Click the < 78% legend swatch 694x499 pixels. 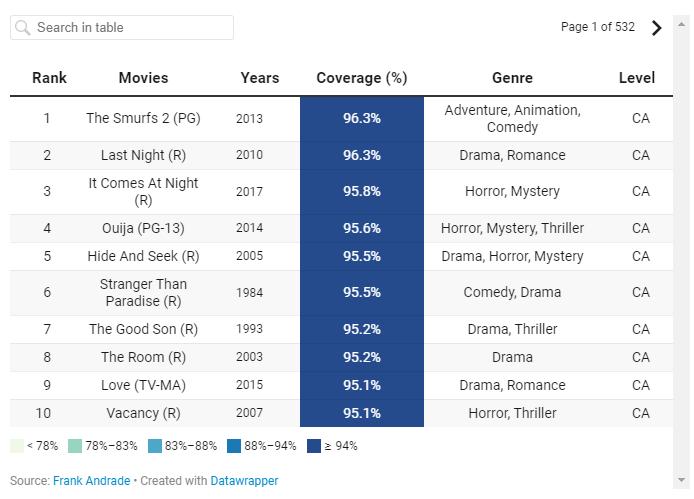click(x=17, y=446)
